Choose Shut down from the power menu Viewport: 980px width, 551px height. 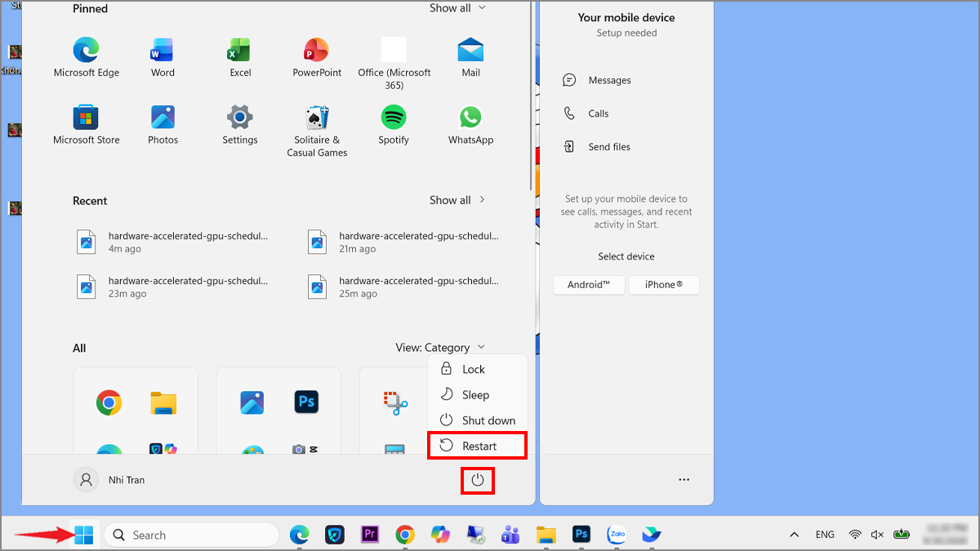478,420
